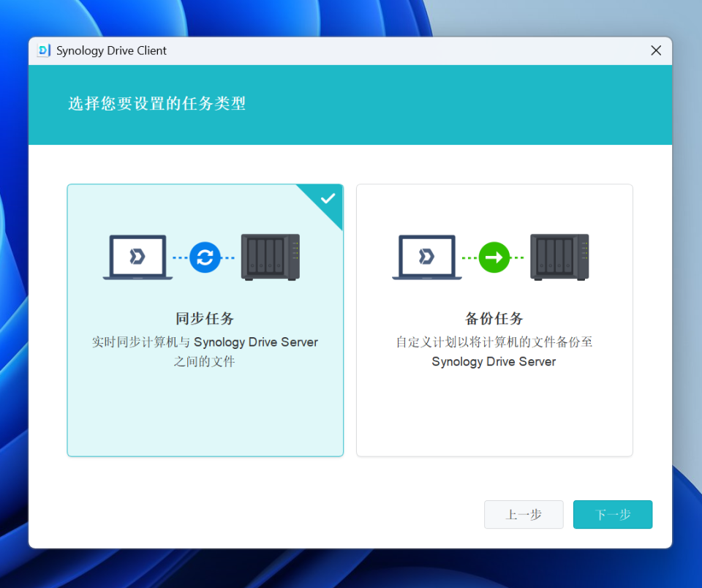This screenshot has width=702, height=588.
Task: Go to next step with 下一步
Action: pyautogui.click(x=612, y=514)
